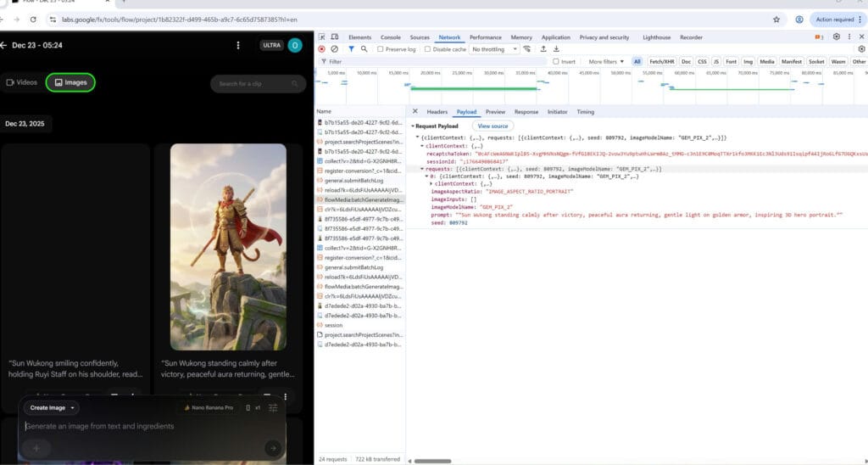868x465 pixels.
Task: Switch Flow to the Videos view
Action: click(22, 82)
